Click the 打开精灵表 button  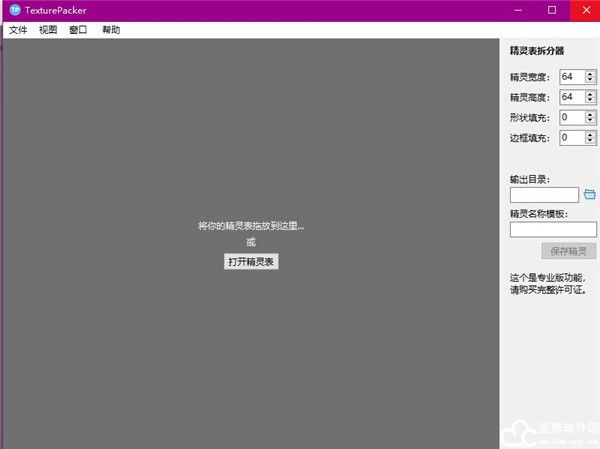pyautogui.click(x=251, y=262)
